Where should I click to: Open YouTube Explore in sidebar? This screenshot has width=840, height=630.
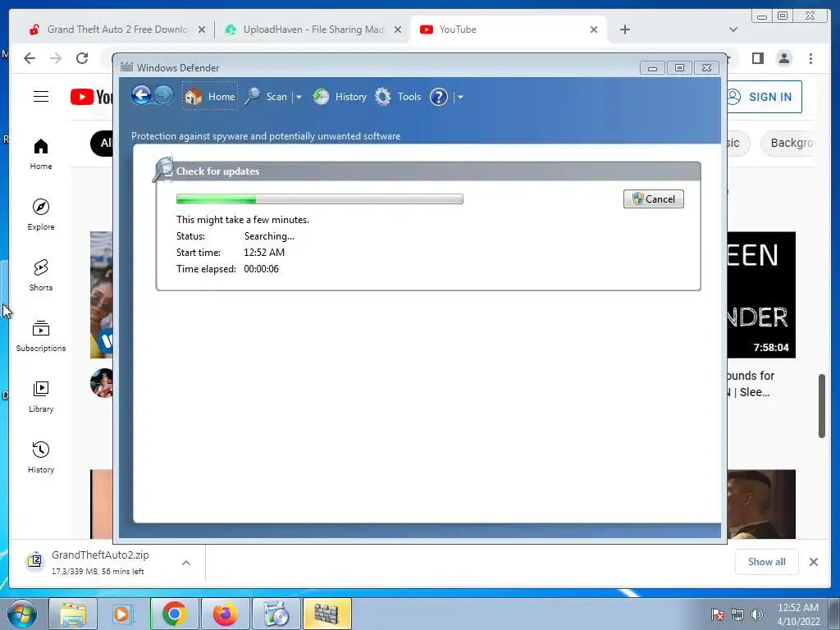point(41,215)
